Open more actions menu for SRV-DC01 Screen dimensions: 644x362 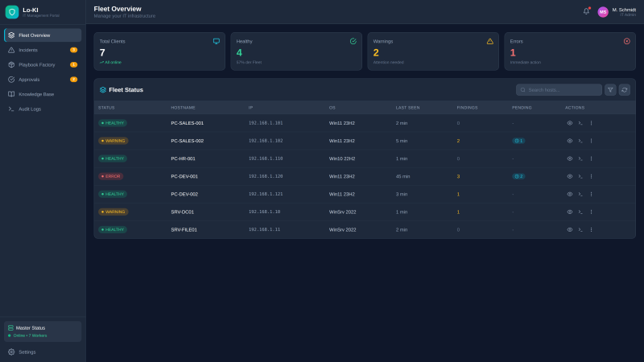(x=591, y=212)
